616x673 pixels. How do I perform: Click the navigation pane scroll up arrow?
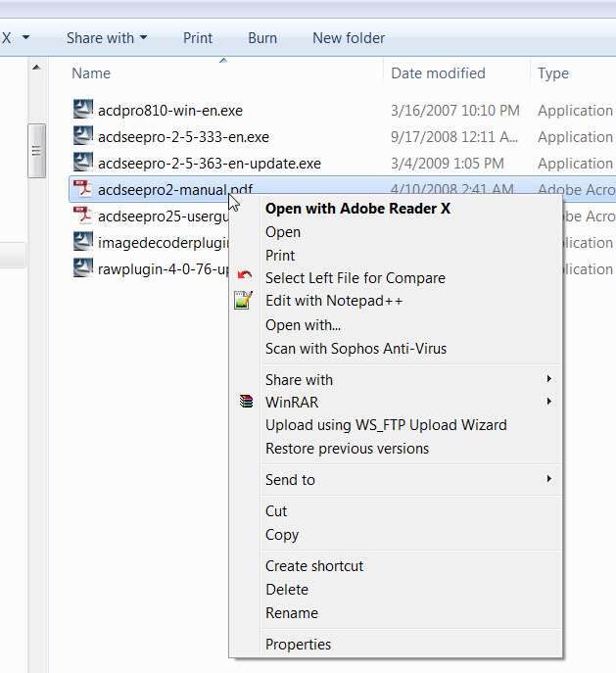(x=36, y=68)
